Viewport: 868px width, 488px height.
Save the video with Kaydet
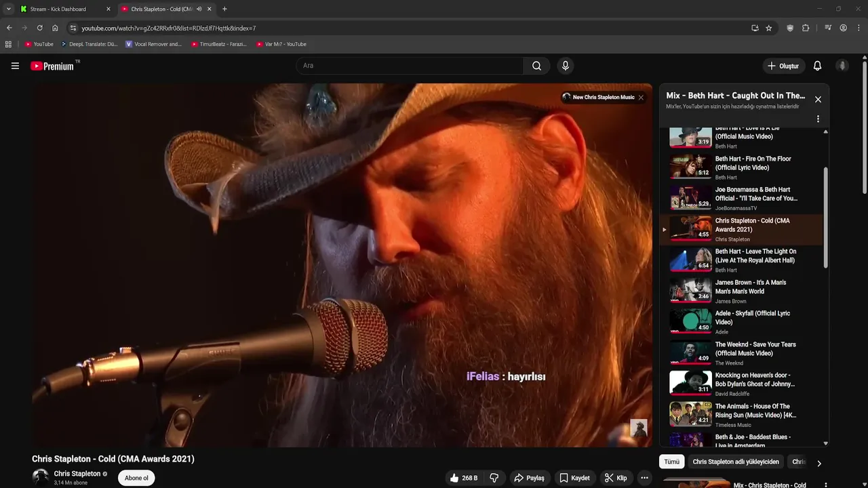574,478
